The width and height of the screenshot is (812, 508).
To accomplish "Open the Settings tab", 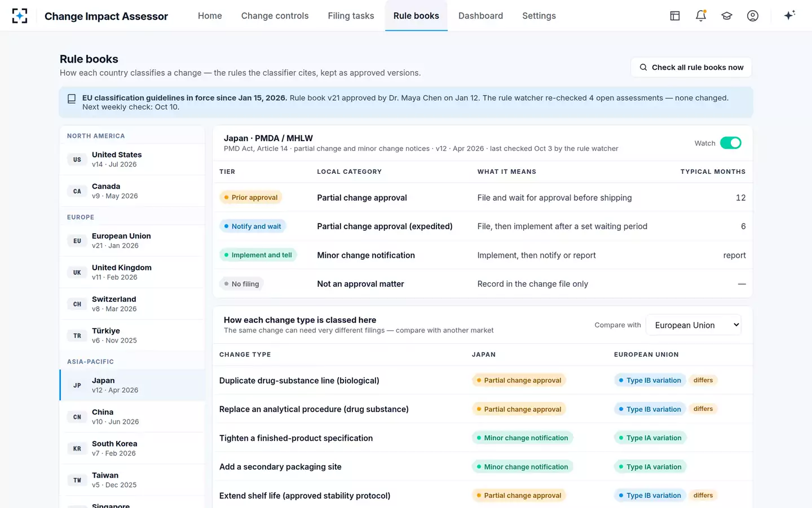I will tap(539, 16).
